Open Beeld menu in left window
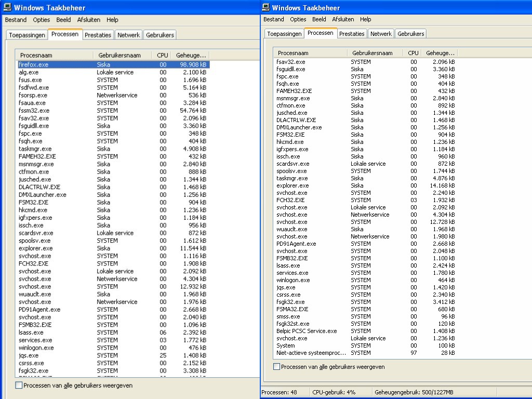The width and height of the screenshot is (532, 399). [63, 20]
